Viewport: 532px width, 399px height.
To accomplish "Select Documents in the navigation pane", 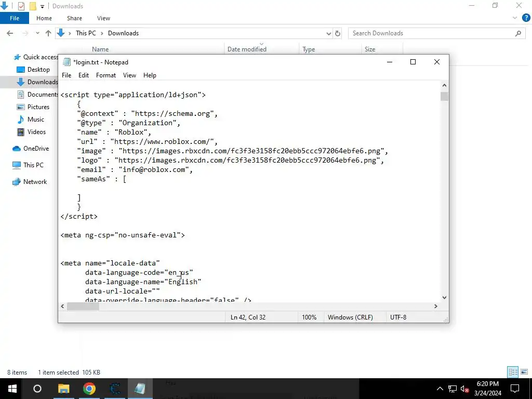I will click(x=37, y=95).
